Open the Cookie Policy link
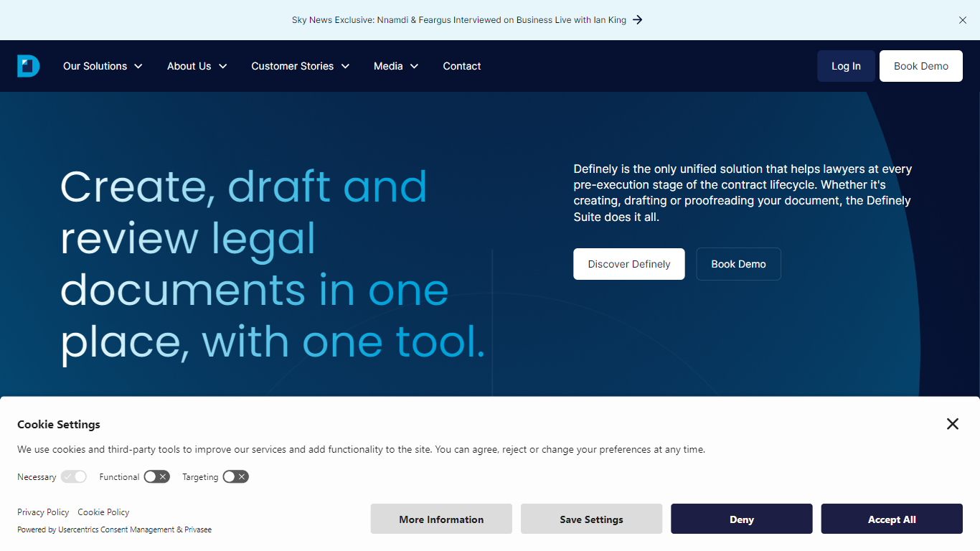 (x=103, y=512)
